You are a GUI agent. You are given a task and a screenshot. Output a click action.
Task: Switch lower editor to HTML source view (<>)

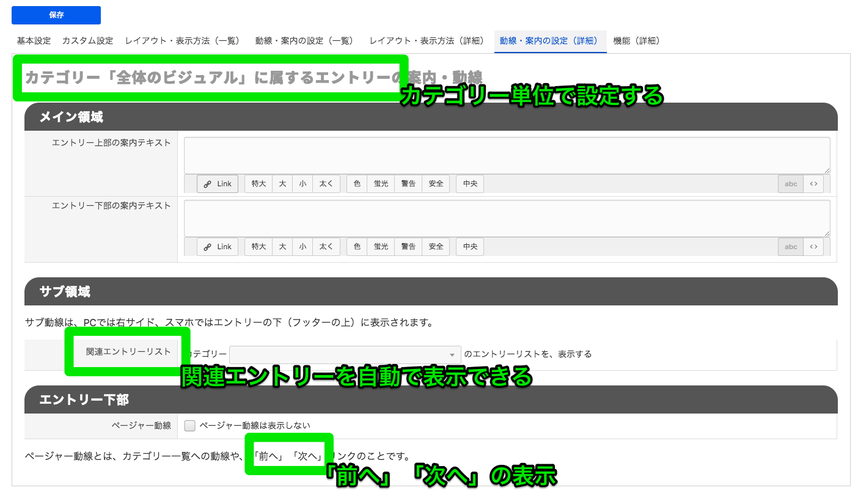tap(814, 247)
